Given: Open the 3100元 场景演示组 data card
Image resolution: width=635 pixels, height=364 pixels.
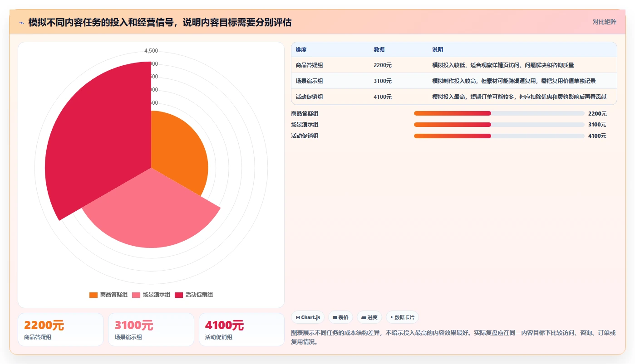Looking at the screenshot, I should 151,330.
